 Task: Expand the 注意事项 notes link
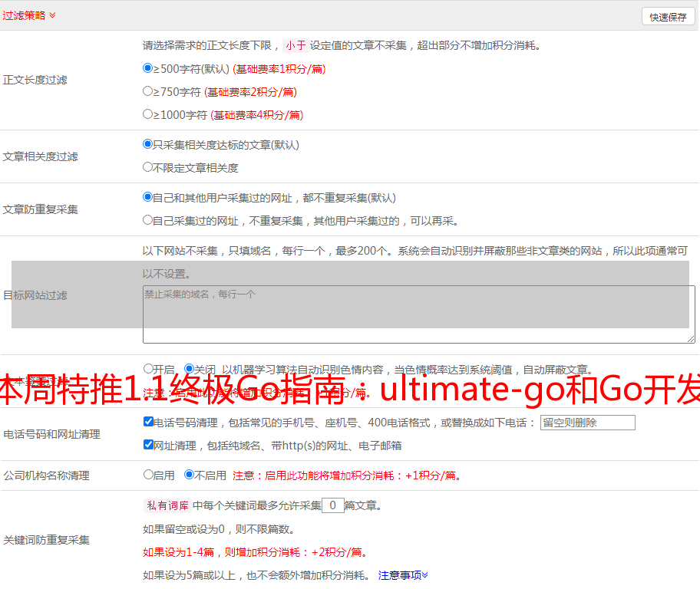[403, 575]
